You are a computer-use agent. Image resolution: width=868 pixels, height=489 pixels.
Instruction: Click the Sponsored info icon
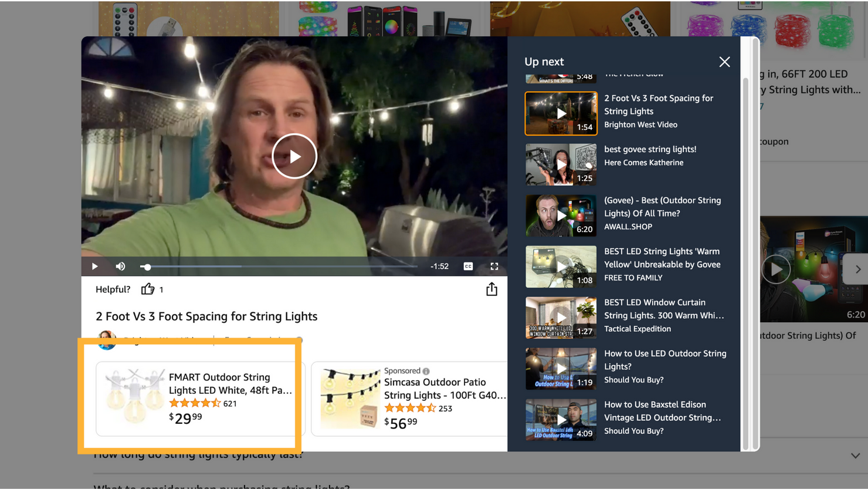pyautogui.click(x=426, y=371)
